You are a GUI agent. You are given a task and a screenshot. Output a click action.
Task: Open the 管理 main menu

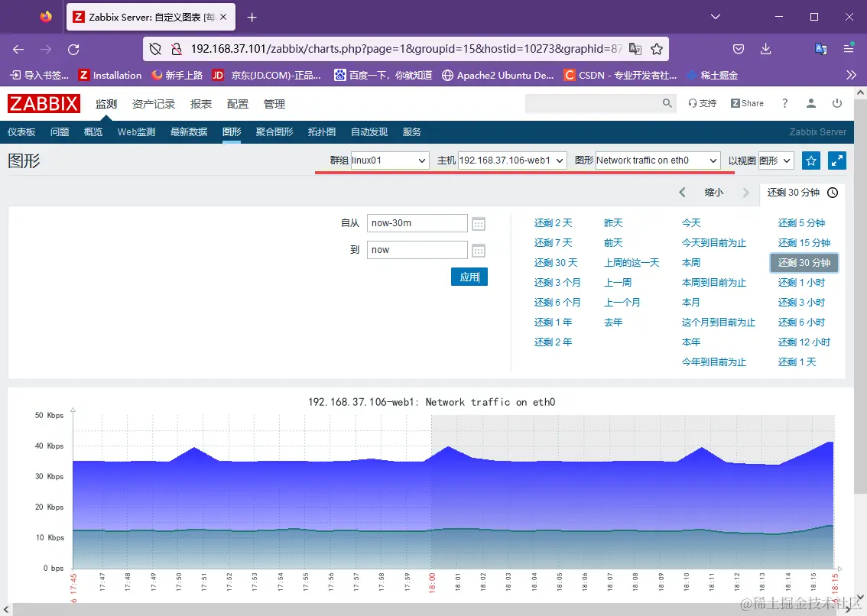click(x=274, y=104)
